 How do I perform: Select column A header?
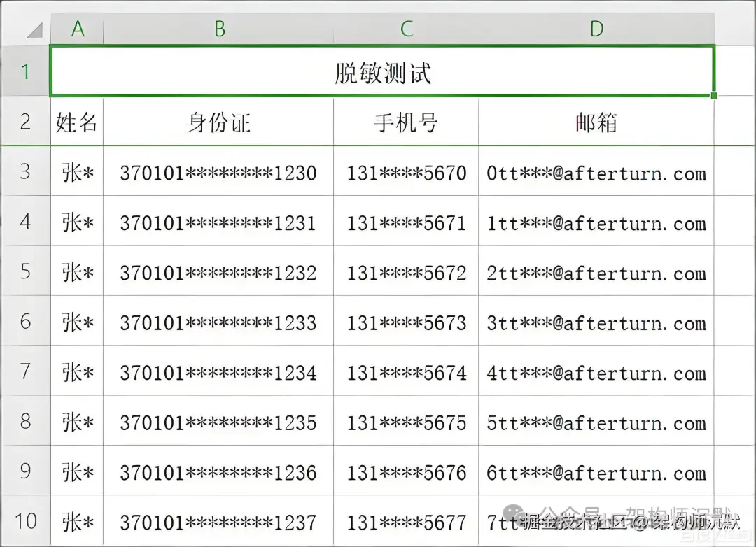(x=77, y=29)
